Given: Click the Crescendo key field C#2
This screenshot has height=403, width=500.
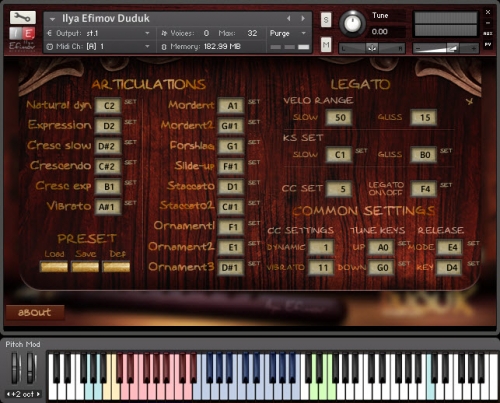Looking at the screenshot, I should pyautogui.click(x=108, y=166).
